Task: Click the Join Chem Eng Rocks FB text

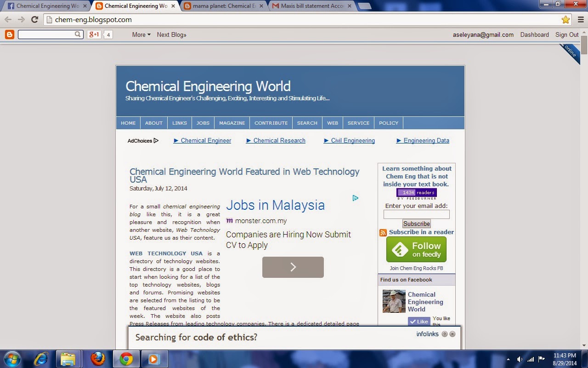Action: point(416,268)
